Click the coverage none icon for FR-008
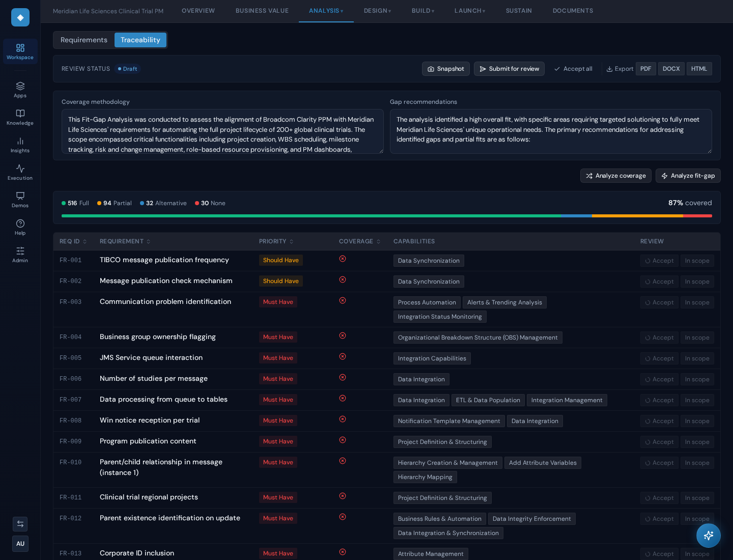 [343, 419]
